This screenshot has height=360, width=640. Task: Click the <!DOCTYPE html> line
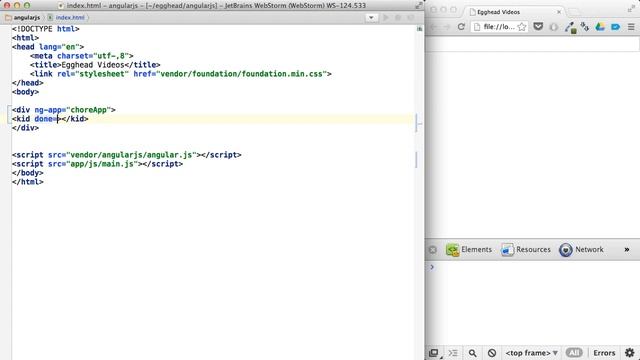coord(46,29)
